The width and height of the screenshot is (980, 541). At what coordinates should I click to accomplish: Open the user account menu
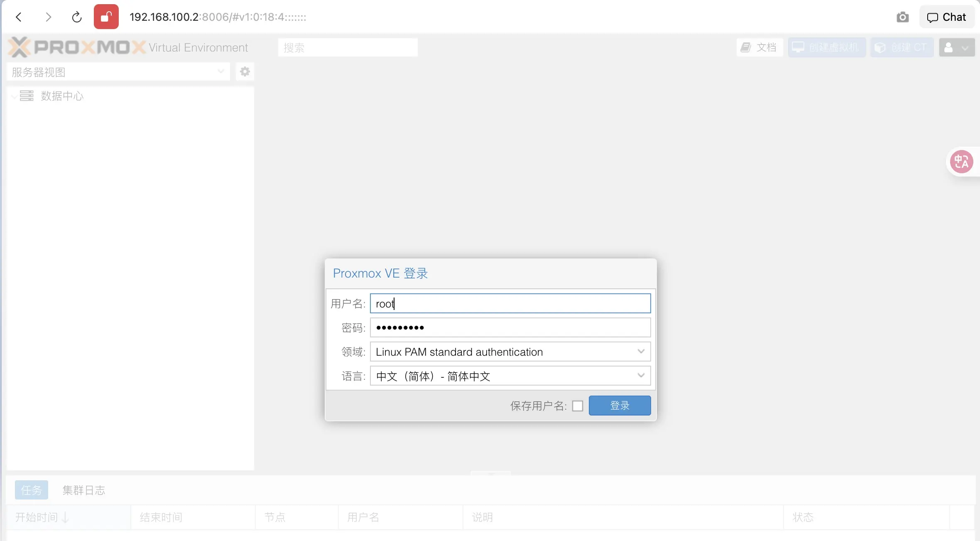957,47
